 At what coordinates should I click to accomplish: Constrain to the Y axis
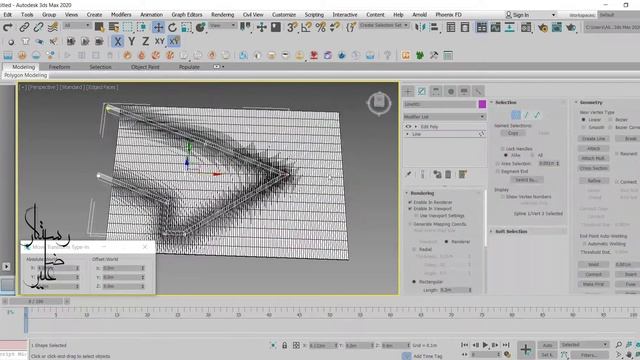(x=131, y=41)
